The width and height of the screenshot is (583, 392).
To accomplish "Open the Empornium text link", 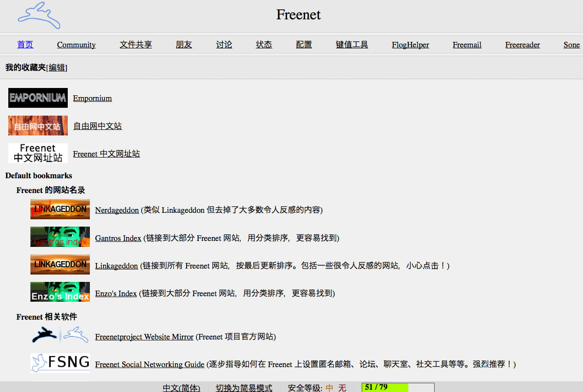I will coord(93,98).
